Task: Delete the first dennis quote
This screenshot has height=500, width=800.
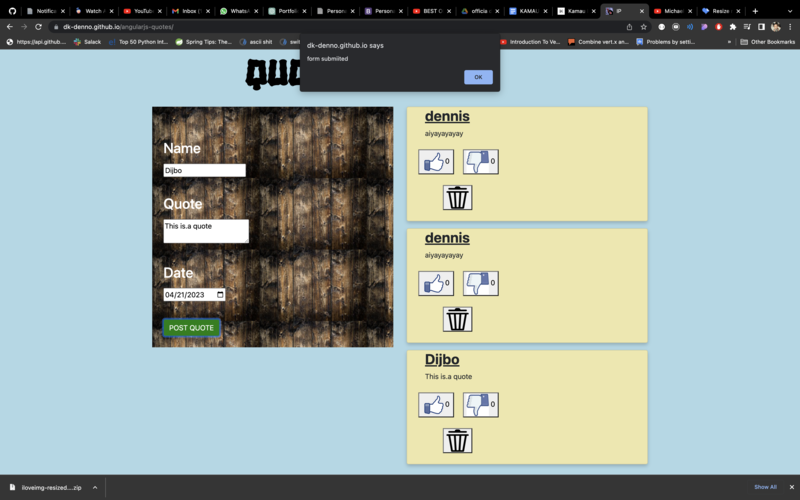Action: [457, 198]
